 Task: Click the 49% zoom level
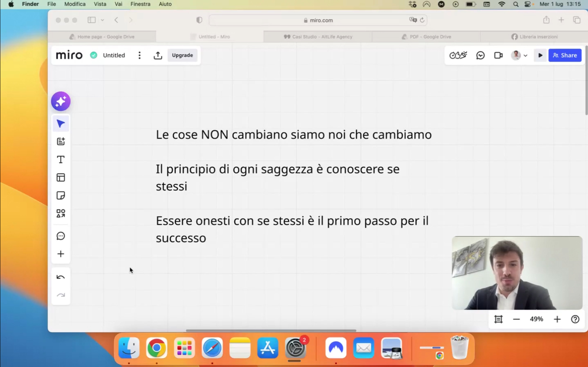[536, 319]
